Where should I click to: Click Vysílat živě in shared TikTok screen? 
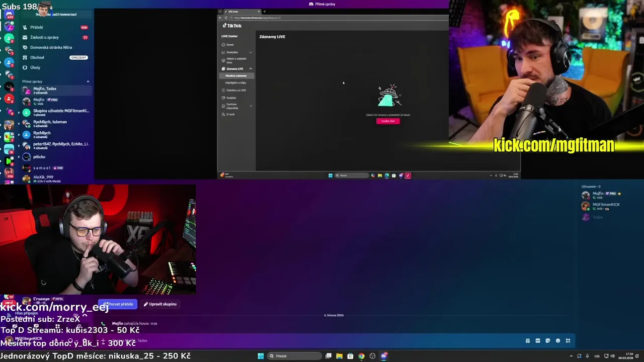[388, 121]
